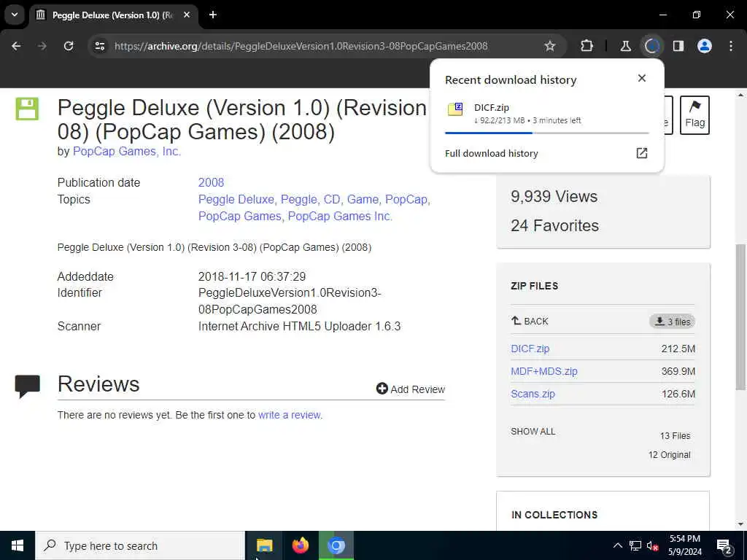
Task: Open the Chrome profile avatar
Action: coord(705,46)
